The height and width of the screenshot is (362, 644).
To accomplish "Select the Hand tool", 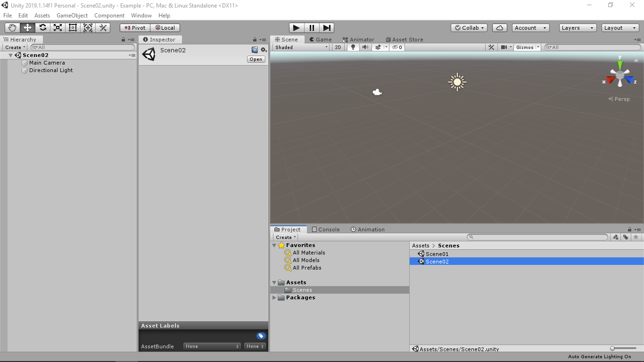I will point(12,27).
